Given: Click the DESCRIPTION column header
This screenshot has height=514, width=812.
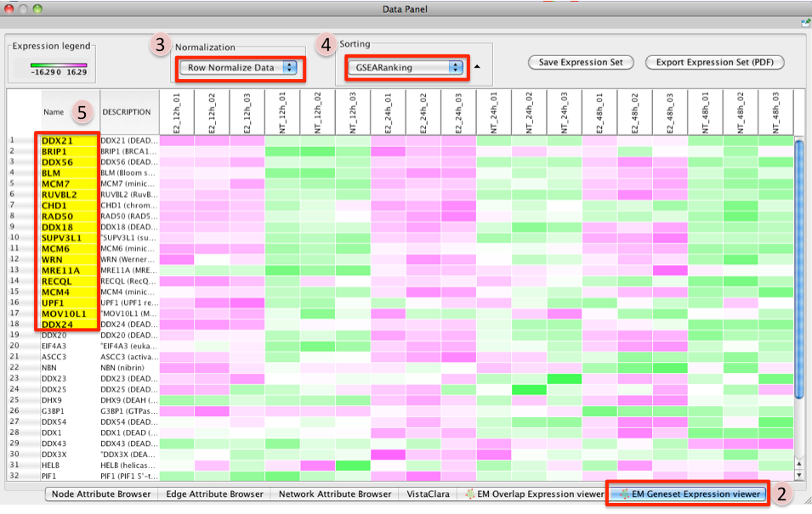Looking at the screenshot, I should pyautogui.click(x=126, y=111).
